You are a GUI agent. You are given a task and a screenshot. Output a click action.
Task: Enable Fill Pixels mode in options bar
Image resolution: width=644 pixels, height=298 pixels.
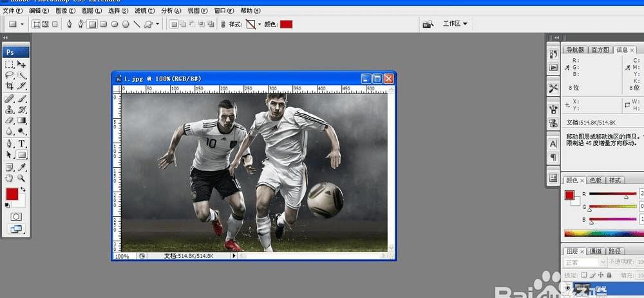pyautogui.click(x=55, y=25)
